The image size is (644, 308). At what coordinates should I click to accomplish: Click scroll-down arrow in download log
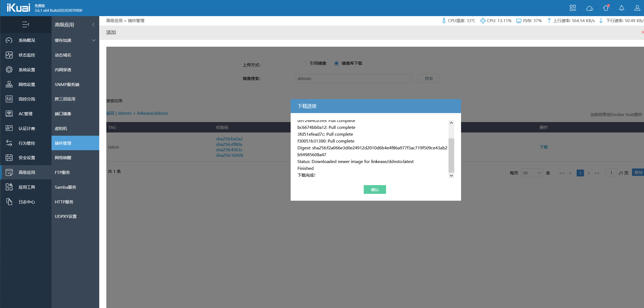(451, 175)
